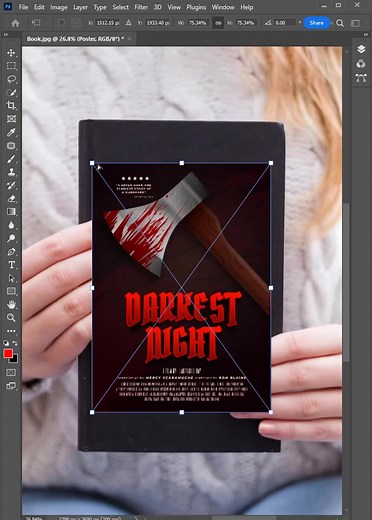Expand the collapsed tools panel
The width and height of the screenshot is (372, 520).
(x=6, y=35)
